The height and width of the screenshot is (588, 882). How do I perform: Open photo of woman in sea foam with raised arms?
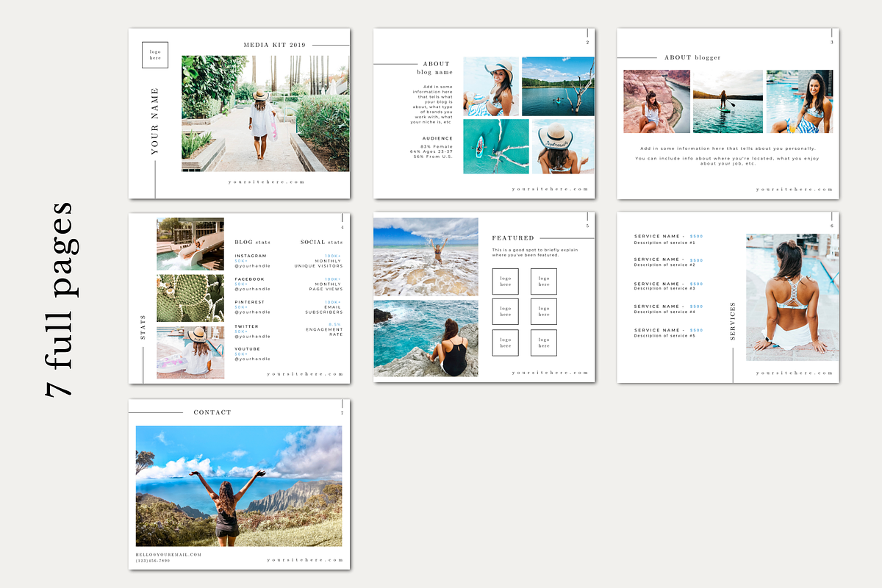tap(426, 257)
